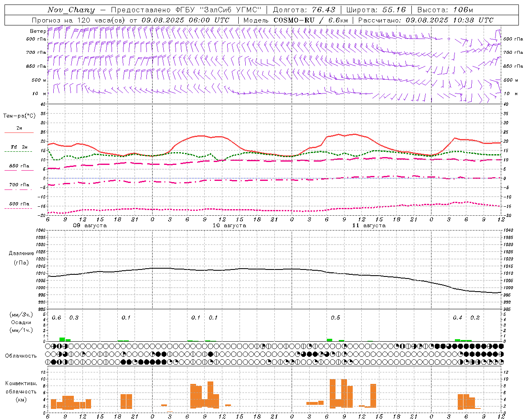Click the 'Облачность' cloudiness row label

pyautogui.click(x=21, y=356)
